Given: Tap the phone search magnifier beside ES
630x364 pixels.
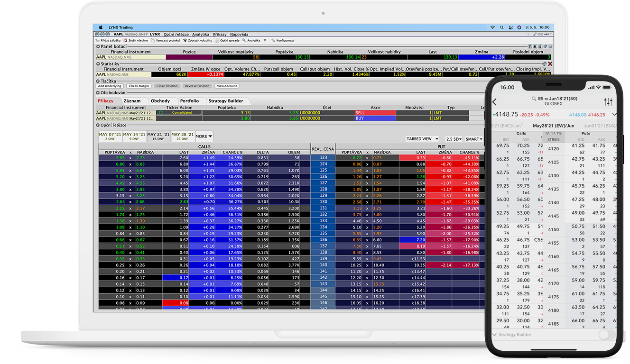Looking at the screenshot, I should pyautogui.click(x=534, y=99).
